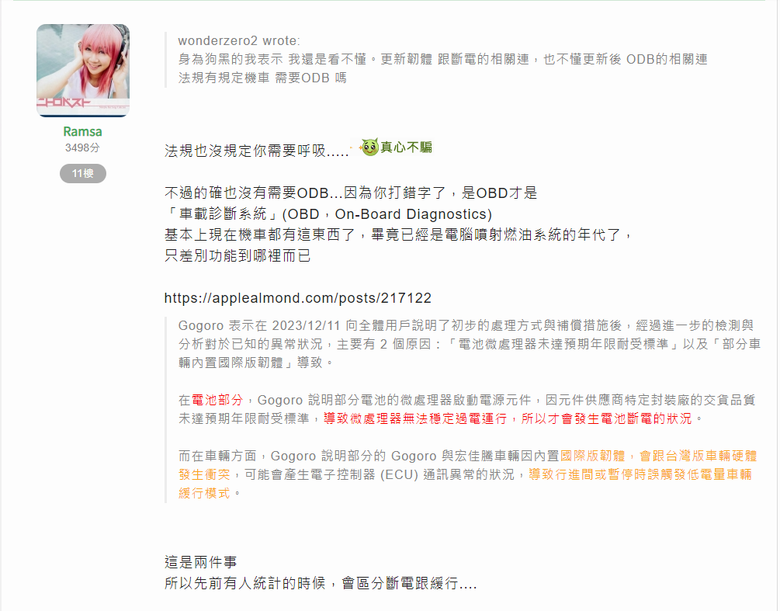Click the ECU 通訊異常 quoted sentence
This screenshot has height=611, width=780.
pos(380,475)
